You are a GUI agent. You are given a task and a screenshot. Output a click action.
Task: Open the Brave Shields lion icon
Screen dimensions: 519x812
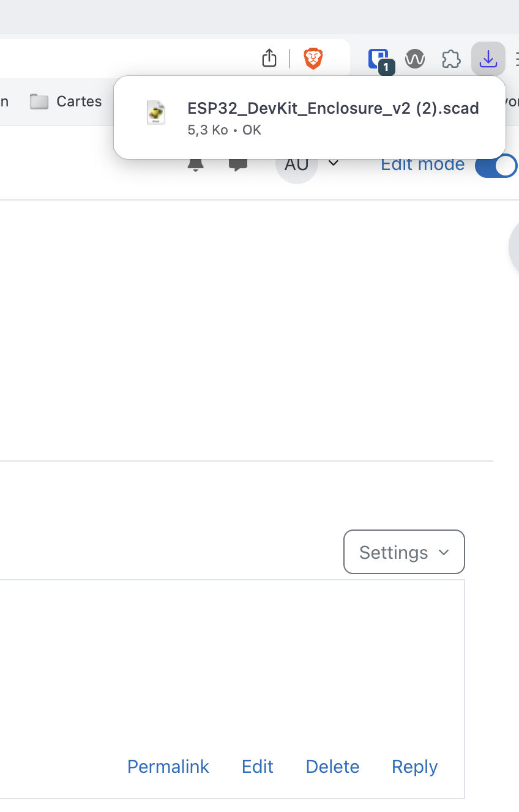point(313,59)
